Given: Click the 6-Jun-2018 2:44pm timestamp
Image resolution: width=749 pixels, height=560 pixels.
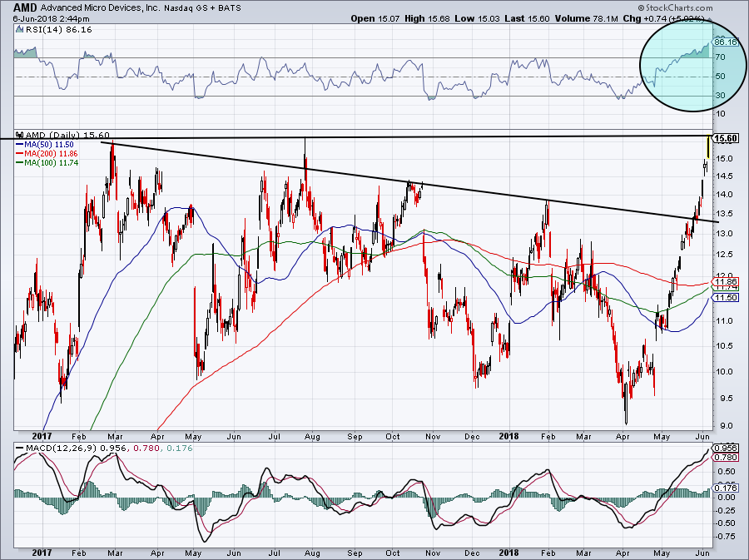Looking at the screenshot, I should [x=51, y=19].
